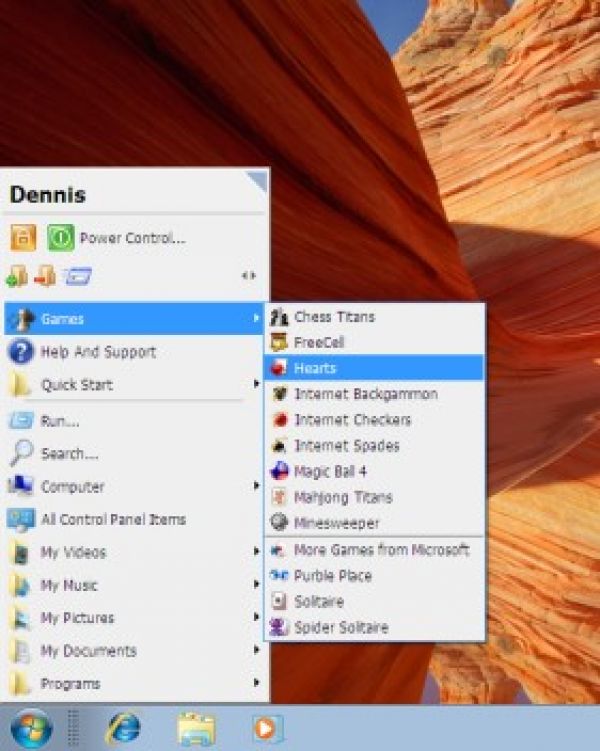Open Power Control...
600x751 pixels.
(x=133, y=238)
